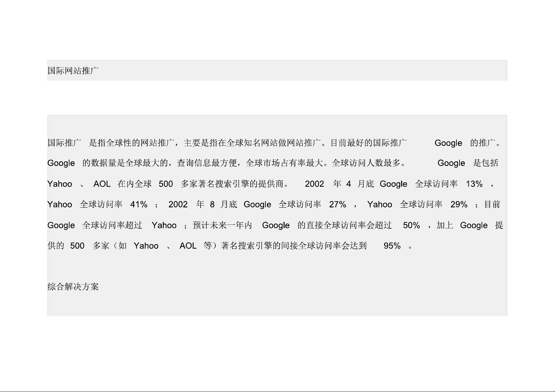Click the percentage 27% in the paragraph
The width and height of the screenshot is (555, 392).
click(x=338, y=204)
